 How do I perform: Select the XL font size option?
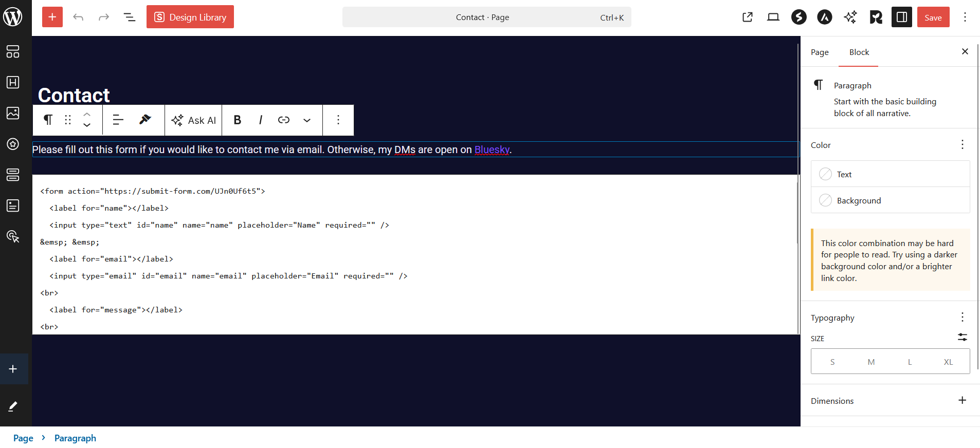point(948,362)
